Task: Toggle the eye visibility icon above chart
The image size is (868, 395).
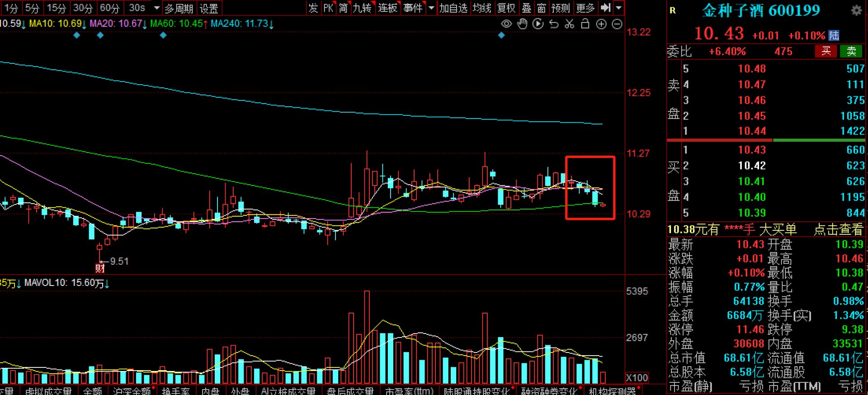Action: tap(506, 24)
